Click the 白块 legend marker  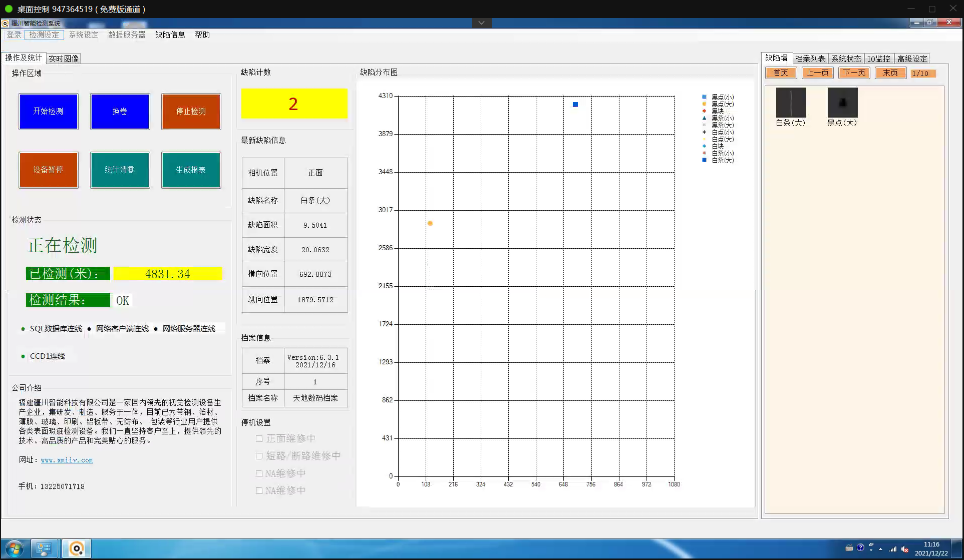(704, 146)
